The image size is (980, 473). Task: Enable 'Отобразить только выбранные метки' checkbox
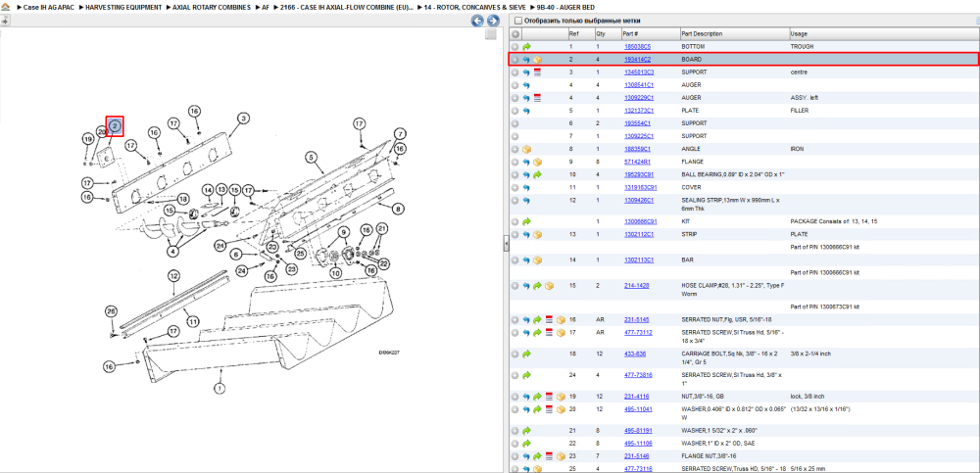(517, 21)
